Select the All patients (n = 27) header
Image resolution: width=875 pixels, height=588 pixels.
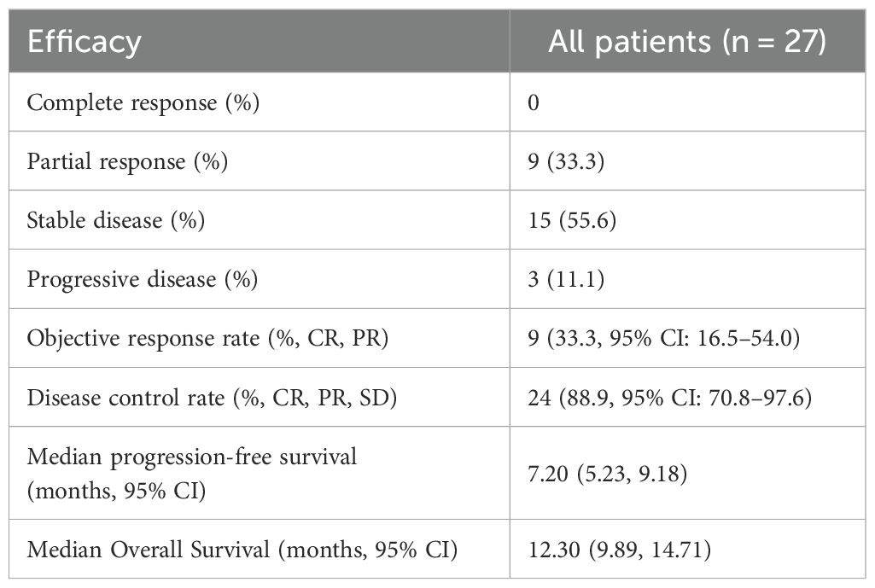687,42
